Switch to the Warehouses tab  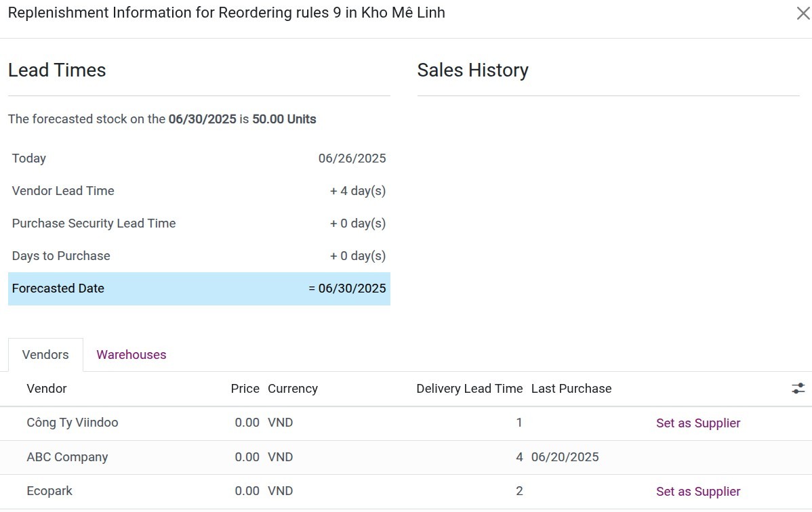(131, 355)
